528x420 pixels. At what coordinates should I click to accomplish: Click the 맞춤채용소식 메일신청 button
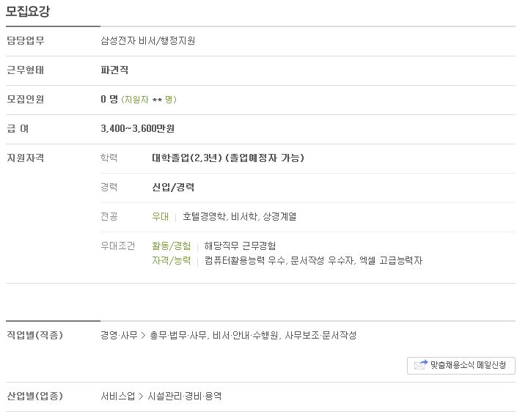click(x=461, y=366)
